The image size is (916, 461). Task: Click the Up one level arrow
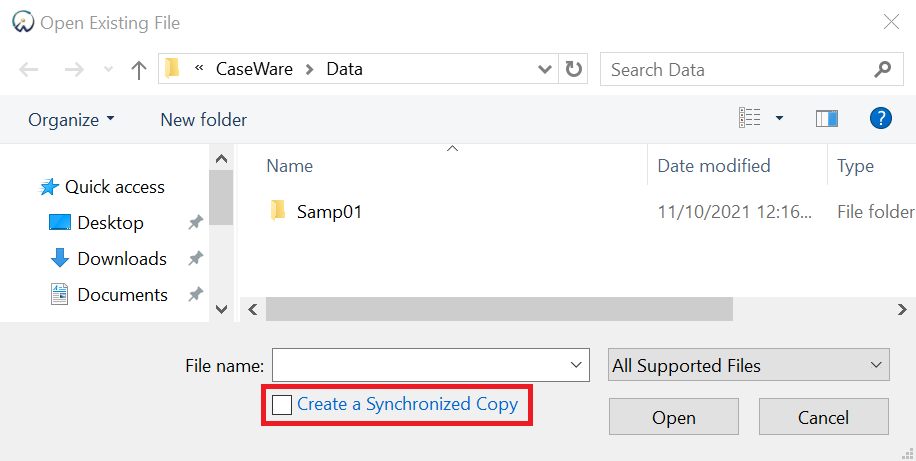point(139,70)
